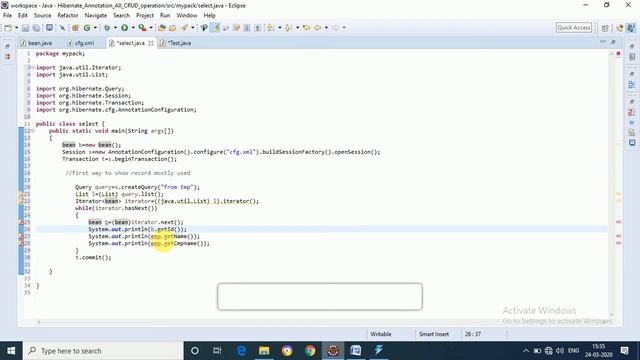This screenshot has height=360, width=640.
Task: Open File Explorer from the taskbar
Action: pos(264,351)
